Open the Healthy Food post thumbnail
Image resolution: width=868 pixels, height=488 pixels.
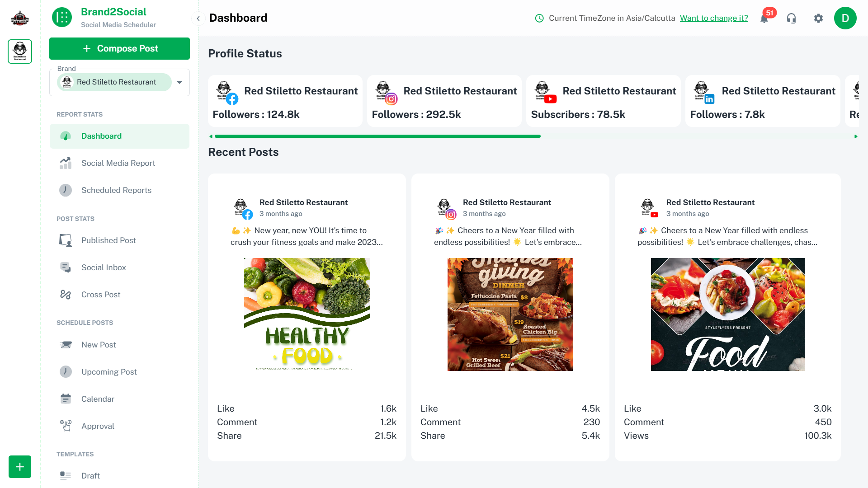[x=307, y=314]
